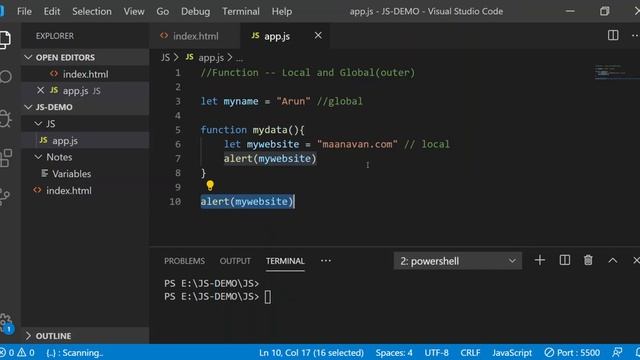Open index.html in JS-DEMO root
Screen dimensions: 640x360
pos(85,190)
